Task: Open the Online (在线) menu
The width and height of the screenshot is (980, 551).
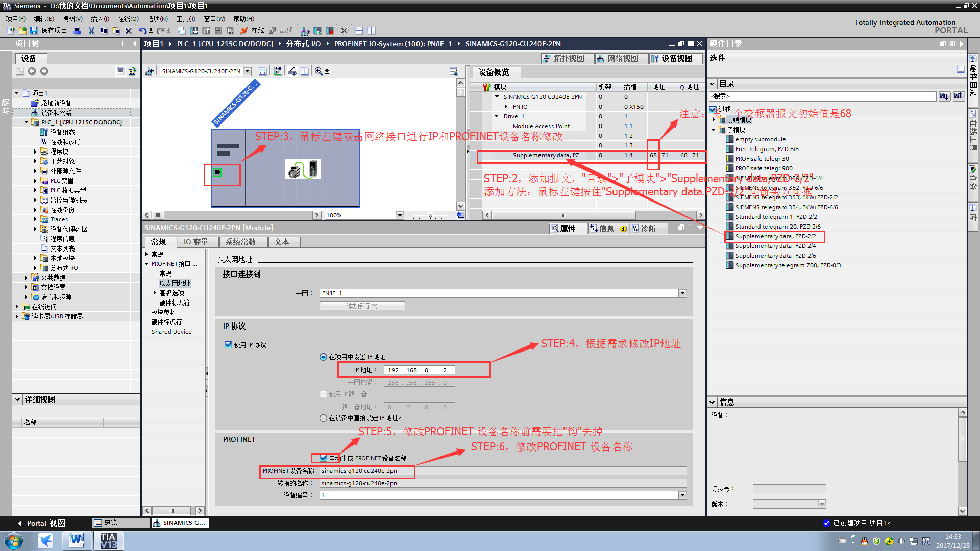Action: click(x=128, y=19)
